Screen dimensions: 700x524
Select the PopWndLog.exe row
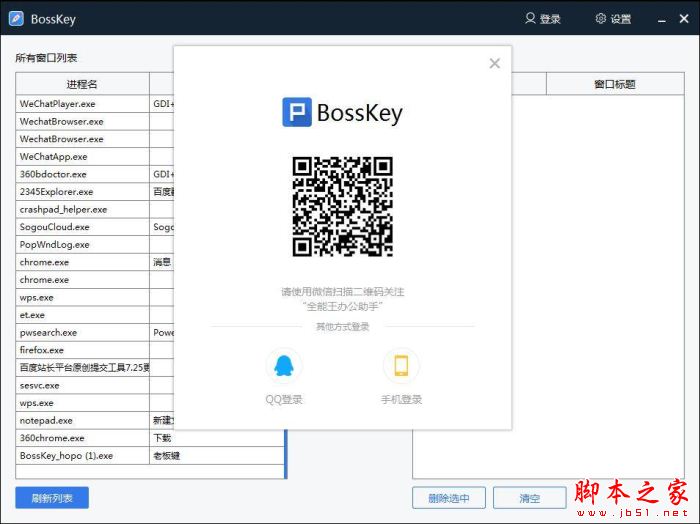(95, 245)
